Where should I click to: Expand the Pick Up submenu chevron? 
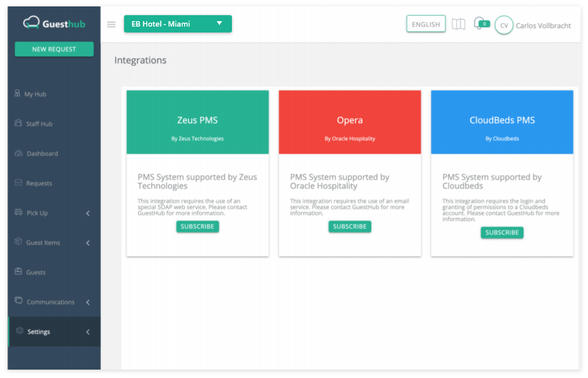[x=88, y=213]
